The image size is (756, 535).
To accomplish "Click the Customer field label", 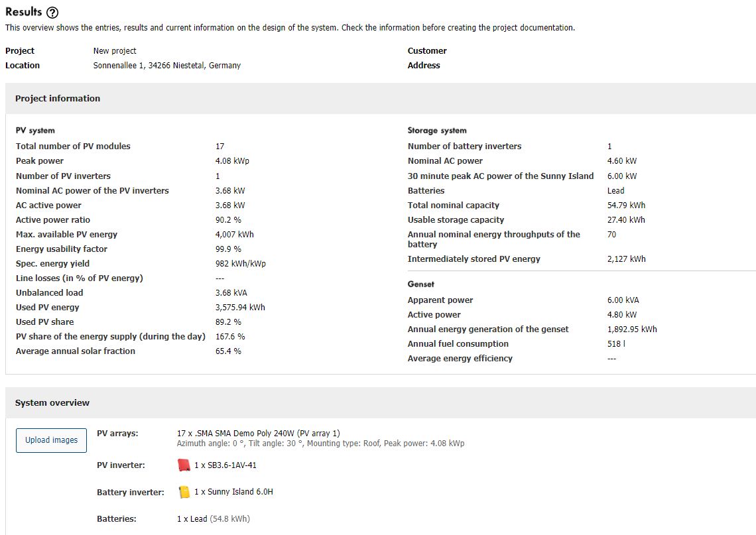I will (x=427, y=51).
